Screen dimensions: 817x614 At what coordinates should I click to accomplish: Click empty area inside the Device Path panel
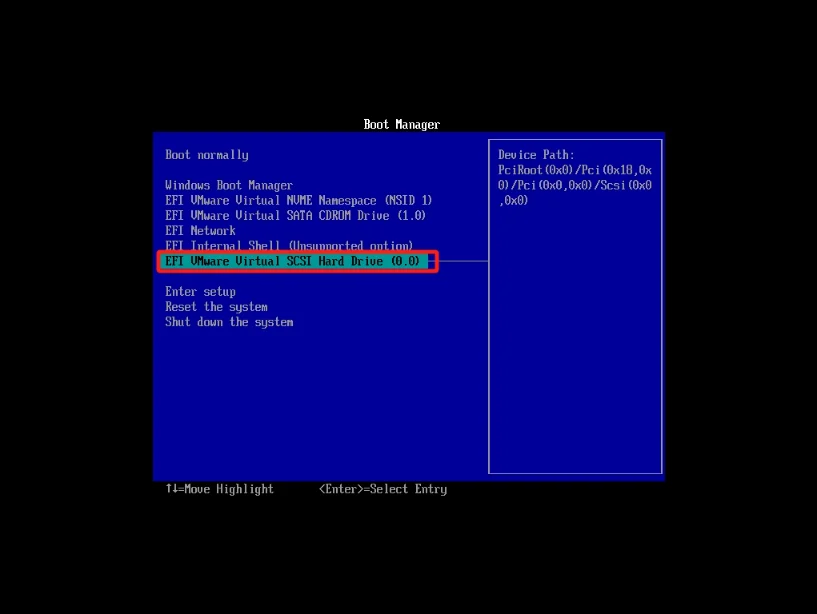coord(575,350)
